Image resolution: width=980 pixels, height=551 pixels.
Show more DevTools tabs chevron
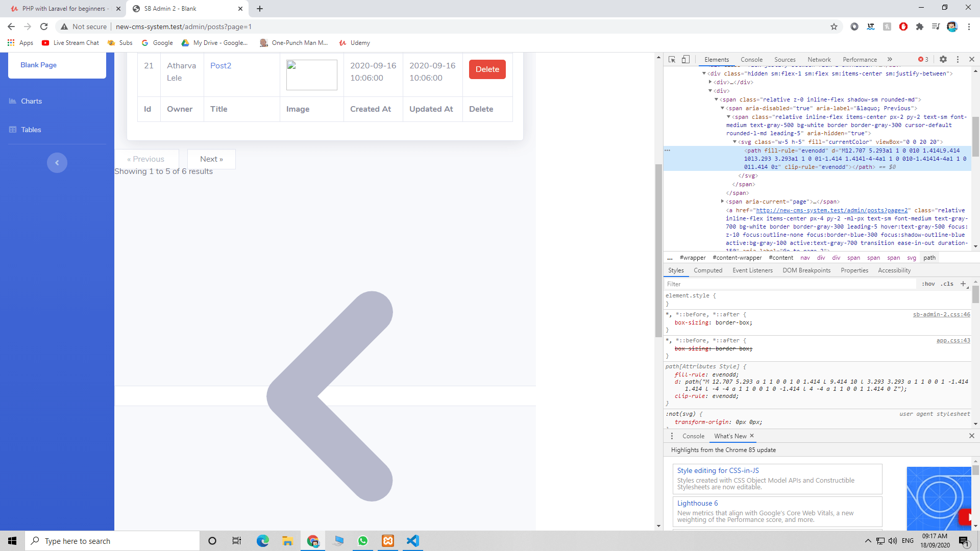[x=890, y=59]
